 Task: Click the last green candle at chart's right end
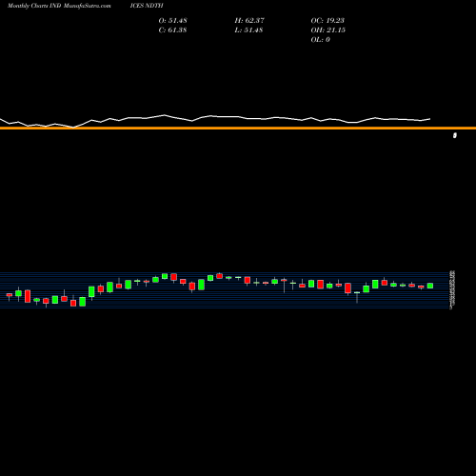pos(430,286)
